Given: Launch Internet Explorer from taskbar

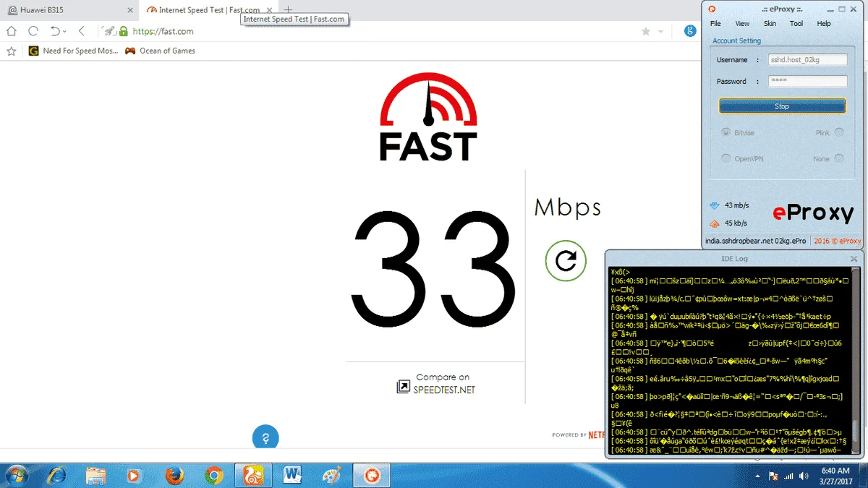Looking at the screenshot, I should point(56,475).
